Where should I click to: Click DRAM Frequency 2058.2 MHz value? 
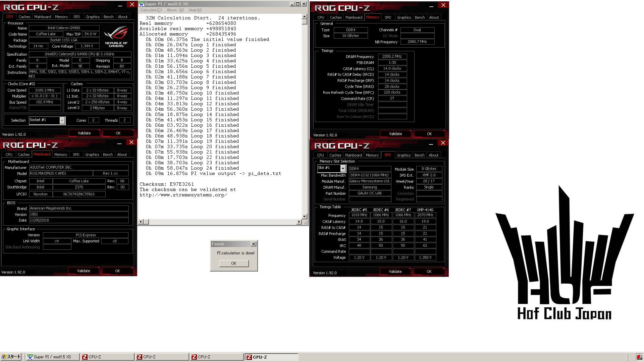392,56
